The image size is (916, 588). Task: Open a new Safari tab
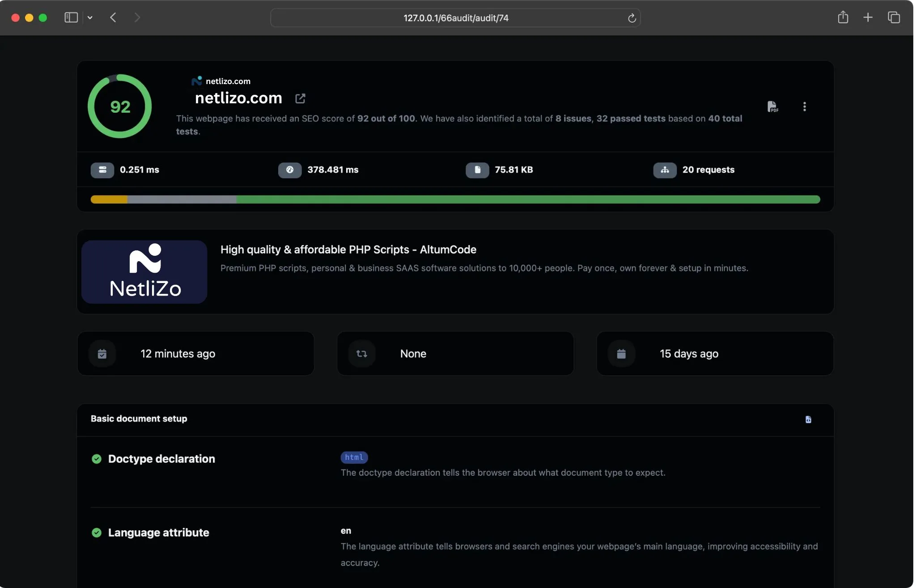click(x=868, y=17)
